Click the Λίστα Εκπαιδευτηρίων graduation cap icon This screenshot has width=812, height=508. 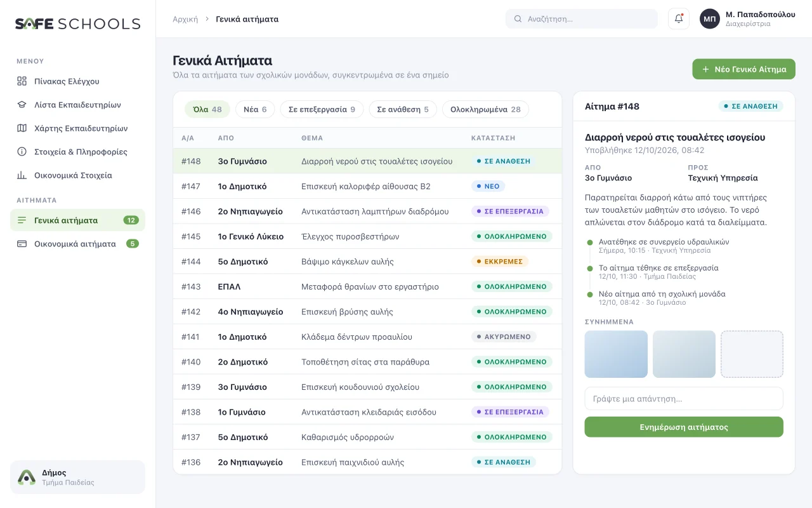[x=22, y=105]
